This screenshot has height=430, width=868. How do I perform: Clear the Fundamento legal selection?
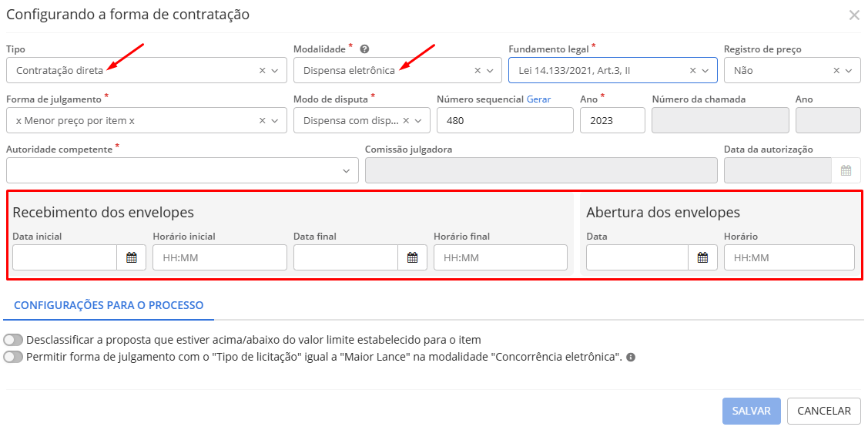692,70
